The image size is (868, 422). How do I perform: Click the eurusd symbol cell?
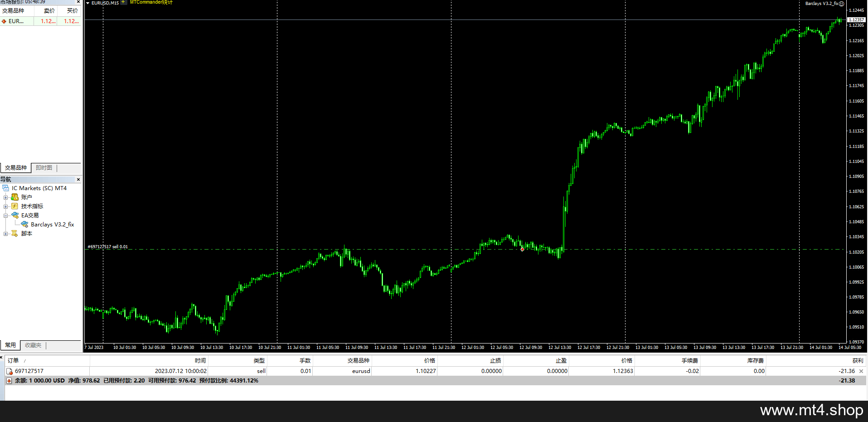[x=361, y=371]
